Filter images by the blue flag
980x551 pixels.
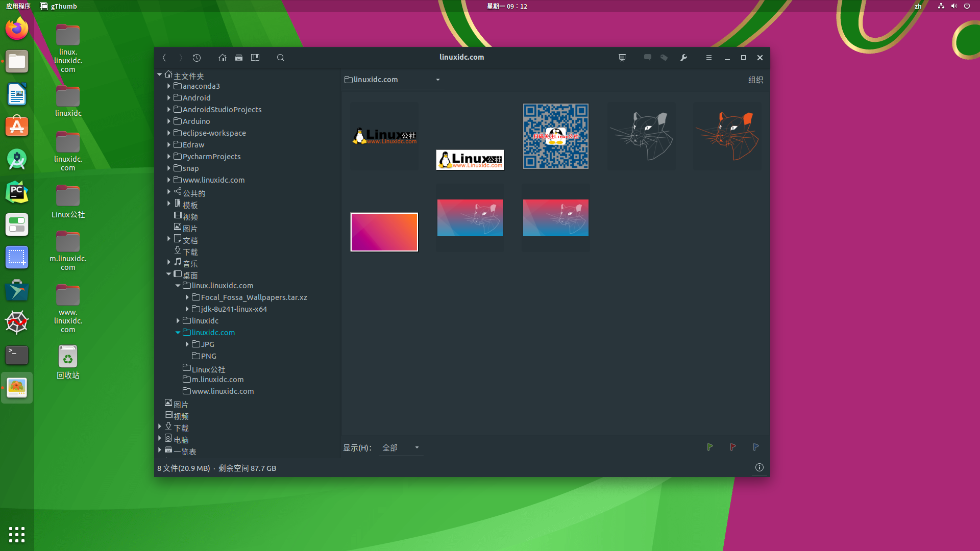point(756,447)
